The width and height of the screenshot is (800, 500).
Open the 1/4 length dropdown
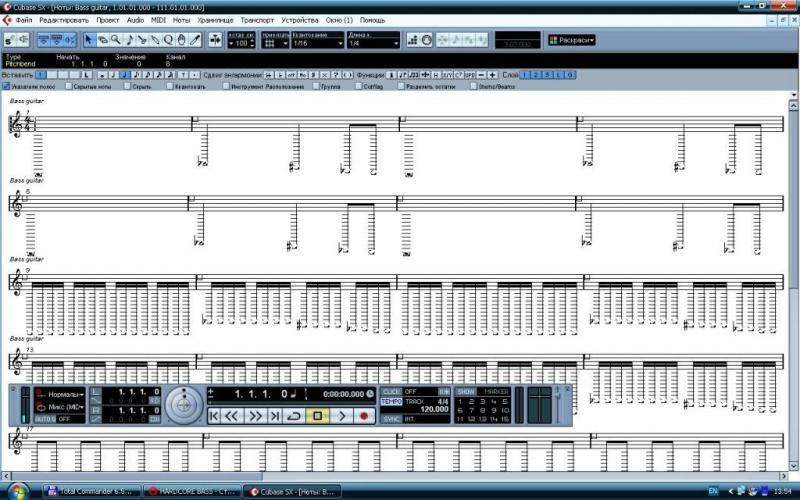point(373,43)
